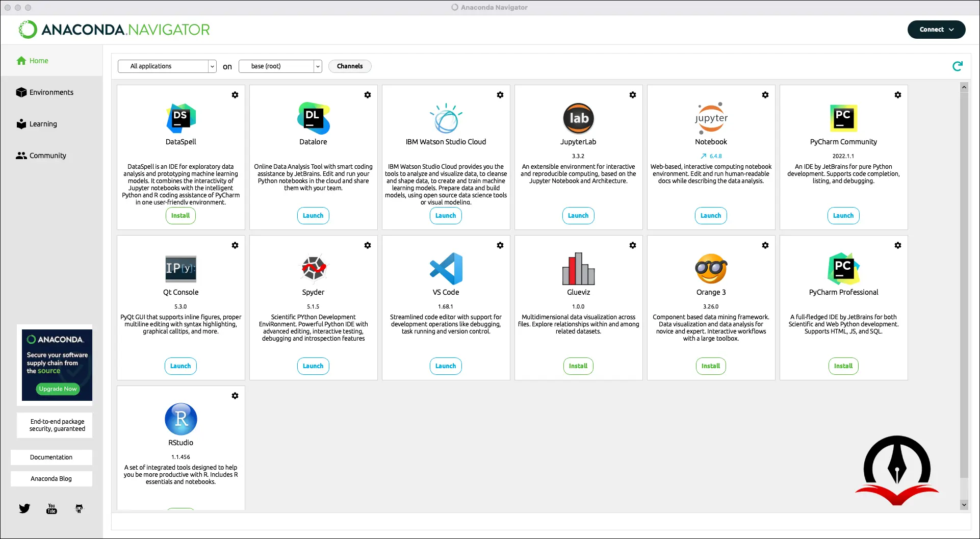Viewport: 980px width, 539px height.
Task: Launch JupyterLab
Action: pos(578,216)
